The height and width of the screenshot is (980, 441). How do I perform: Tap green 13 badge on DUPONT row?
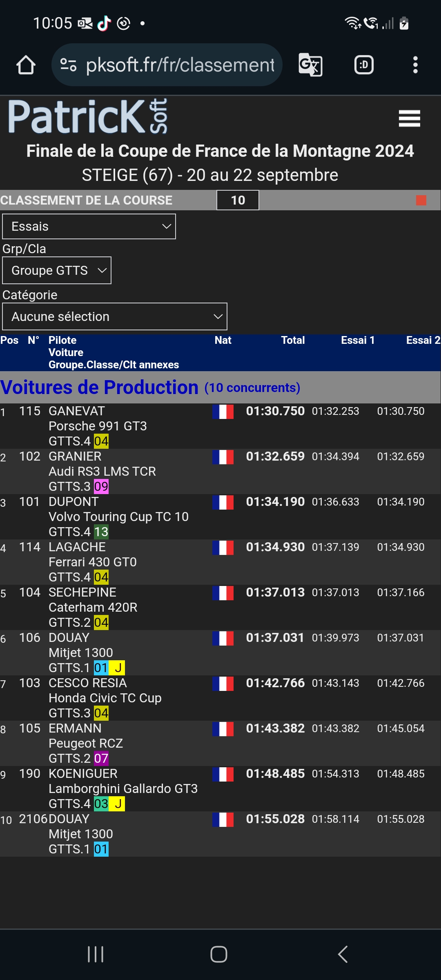101,532
